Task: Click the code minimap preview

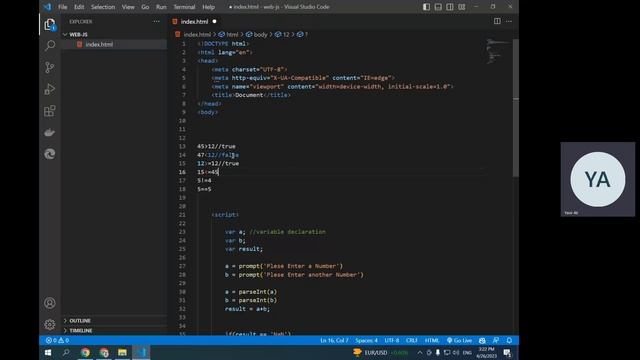Action: (498, 51)
